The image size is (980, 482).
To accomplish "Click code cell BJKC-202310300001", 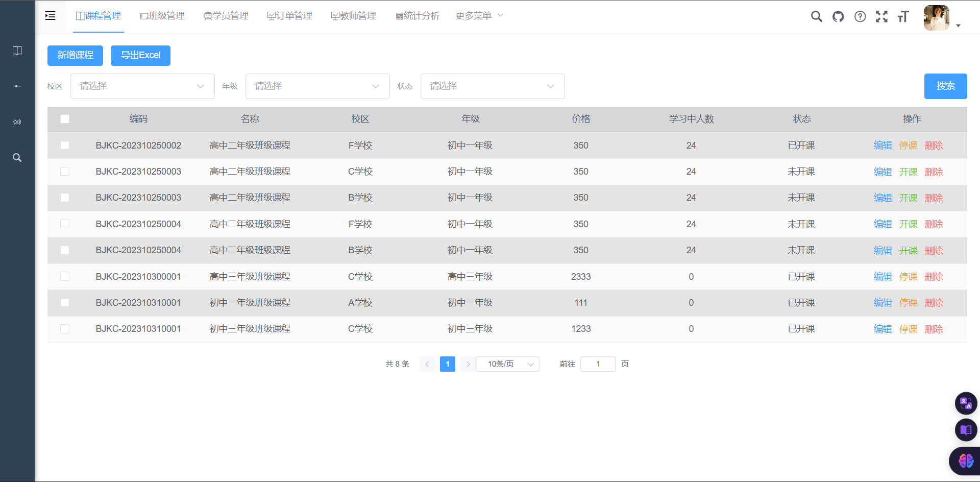I will (138, 277).
